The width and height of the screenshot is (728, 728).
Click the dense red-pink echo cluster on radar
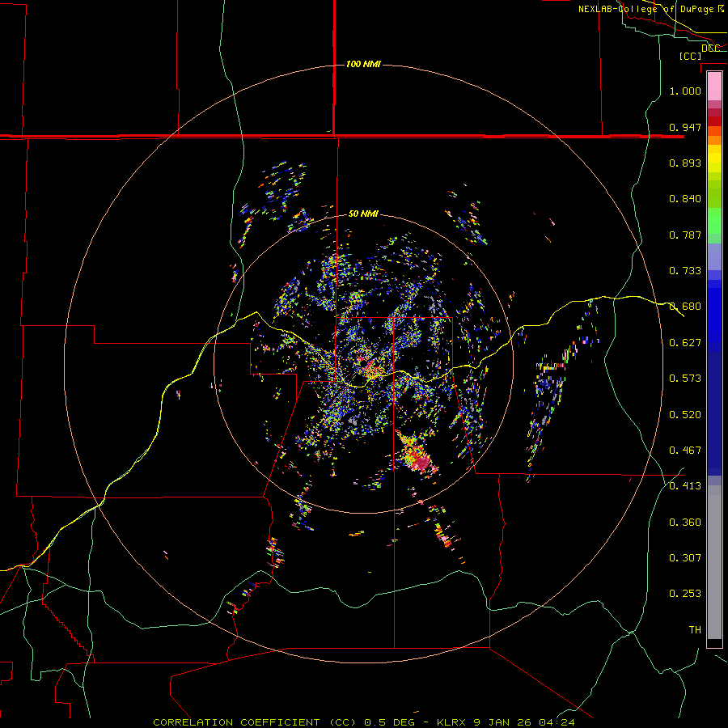[421, 462]
